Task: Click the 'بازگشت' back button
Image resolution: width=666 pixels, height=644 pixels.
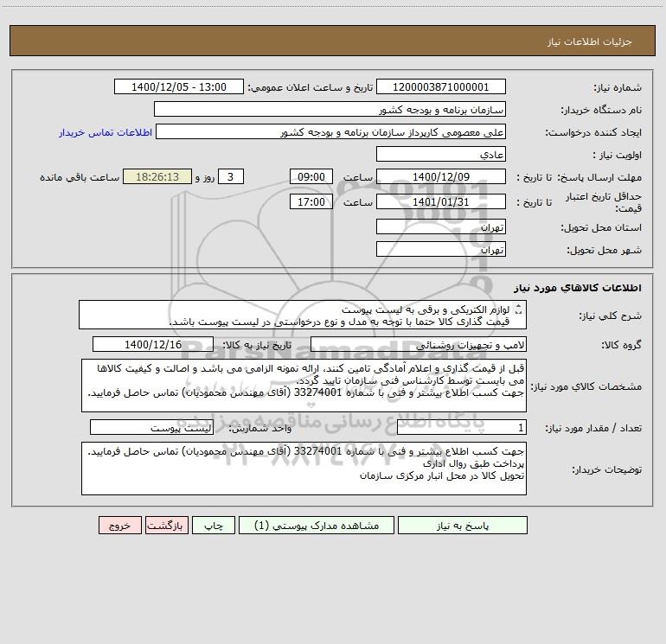Action: click(166, 526)
